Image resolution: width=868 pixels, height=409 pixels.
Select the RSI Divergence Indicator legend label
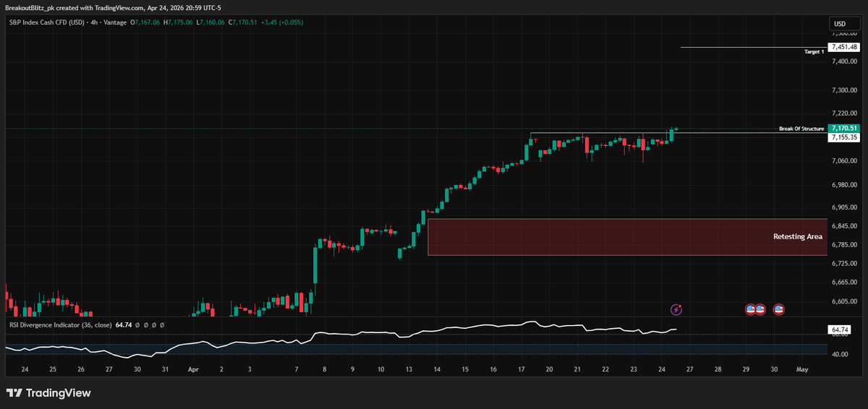click(x=61, y=325)
